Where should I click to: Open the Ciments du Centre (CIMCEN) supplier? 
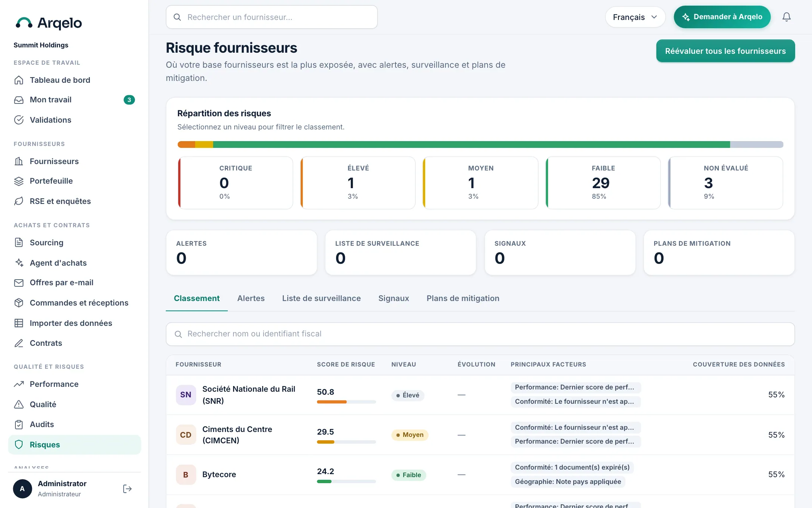tap(237, 435)
